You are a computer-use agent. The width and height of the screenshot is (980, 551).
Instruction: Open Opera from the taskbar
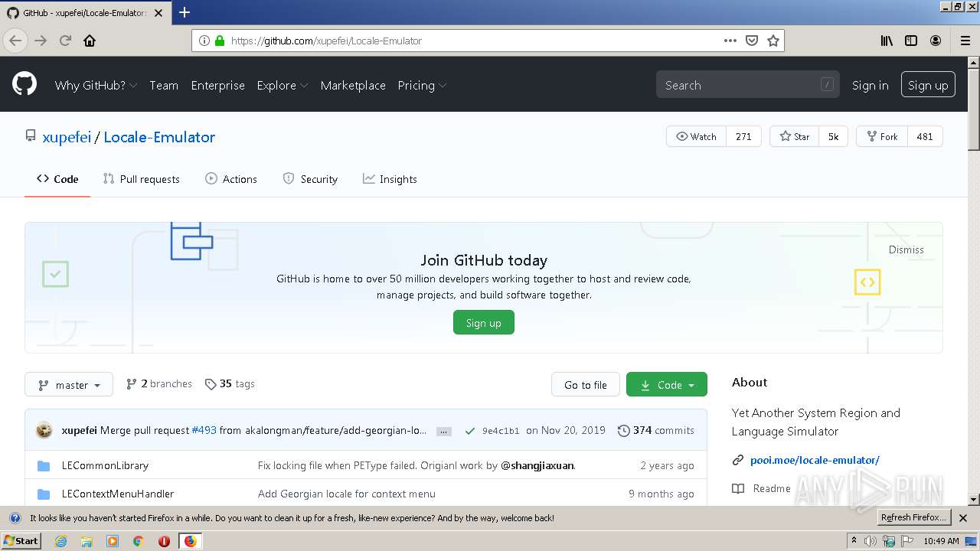[x=164, y=541]
